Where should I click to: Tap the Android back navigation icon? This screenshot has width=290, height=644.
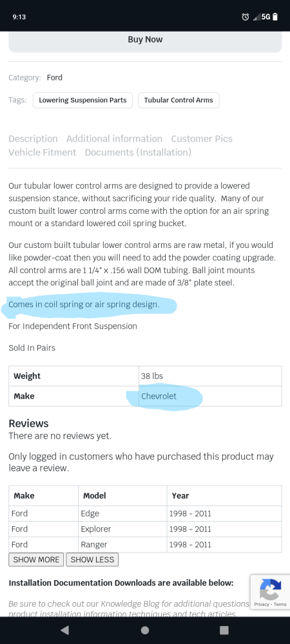tap(64, 630)
